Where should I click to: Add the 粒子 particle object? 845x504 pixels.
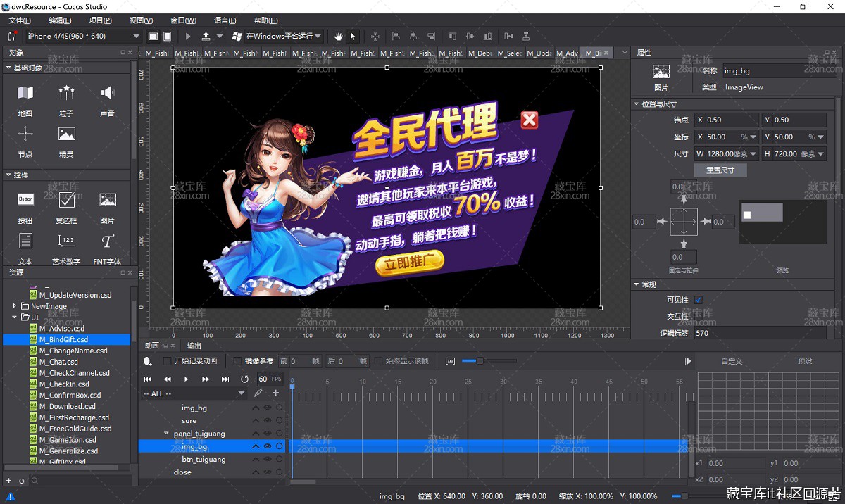pyautogui.click(x=66, y=100)
